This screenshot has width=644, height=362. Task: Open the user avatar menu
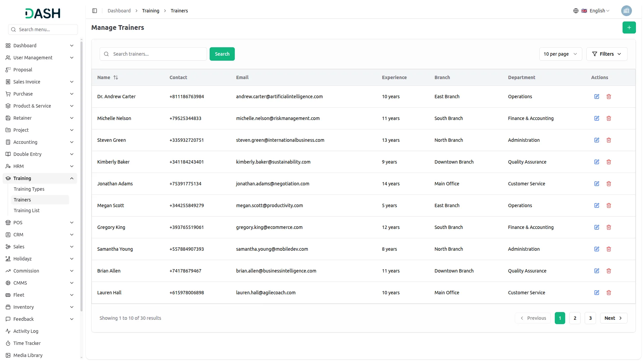(626, 11)
